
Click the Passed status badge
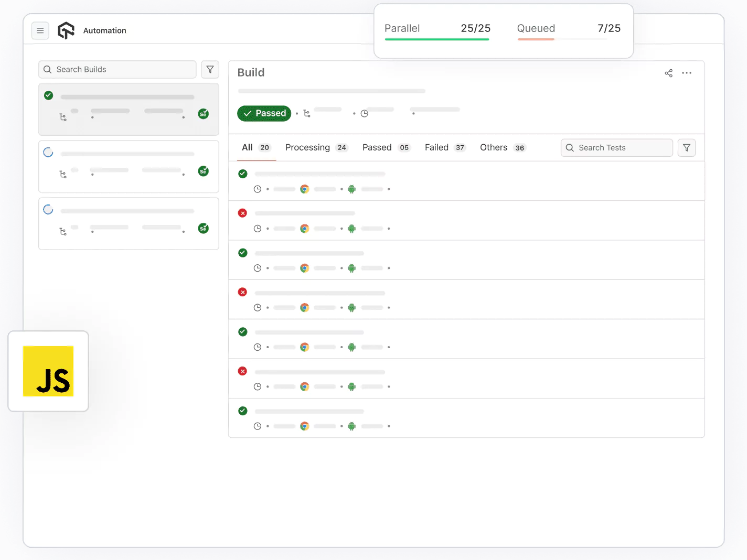[264, 113]
